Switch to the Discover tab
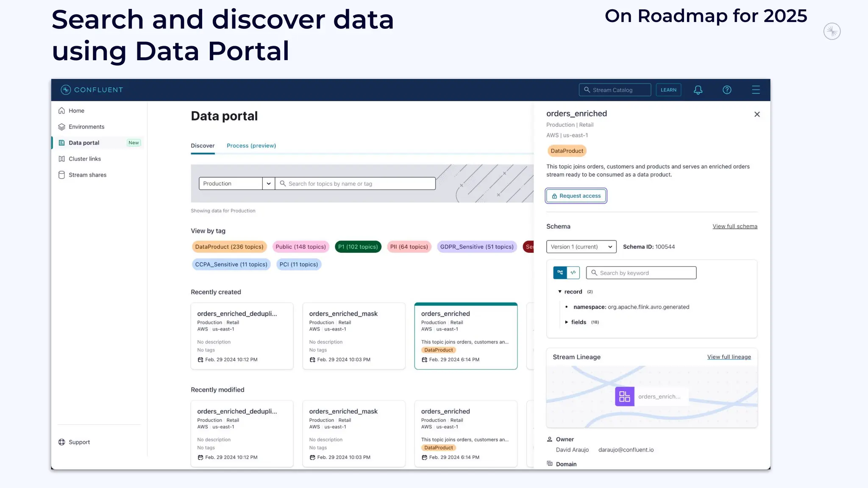 pos(203,146)
